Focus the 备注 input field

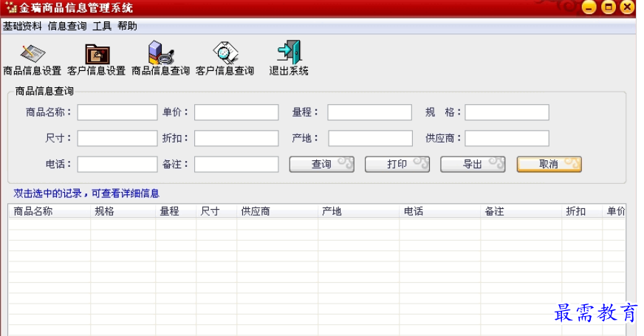point(236,164)
